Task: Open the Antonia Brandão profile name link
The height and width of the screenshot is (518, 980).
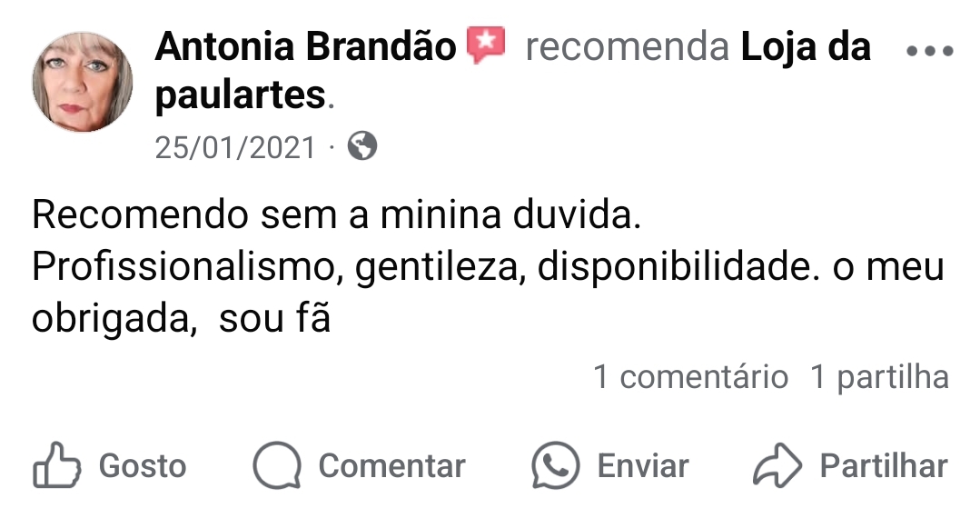Action: pos(305,47)
